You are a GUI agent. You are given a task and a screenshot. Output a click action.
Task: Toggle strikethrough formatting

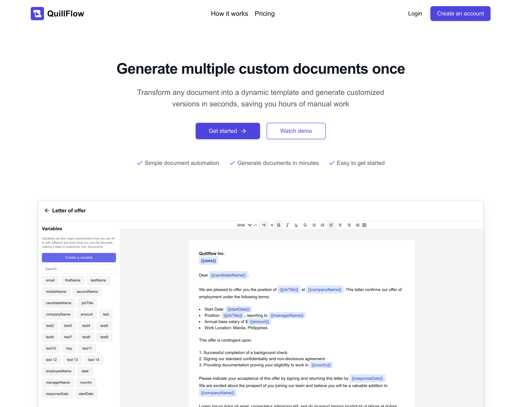click(305, 225)
